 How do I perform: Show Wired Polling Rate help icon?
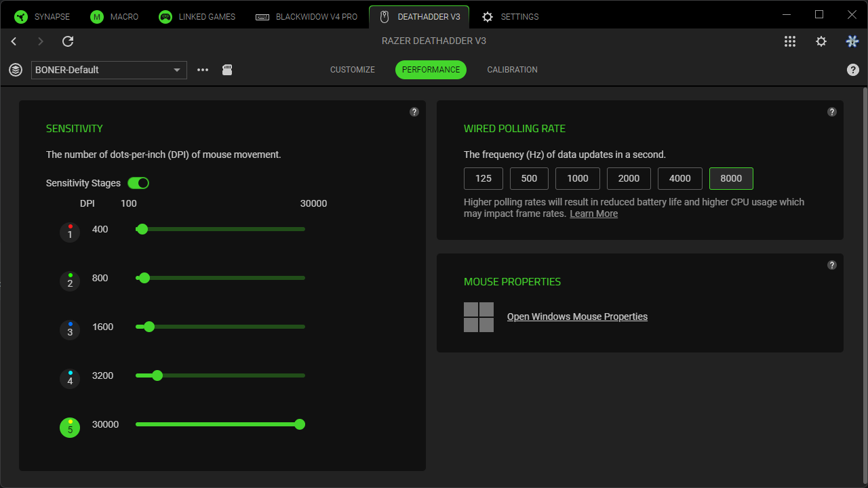tap(832, 112)
